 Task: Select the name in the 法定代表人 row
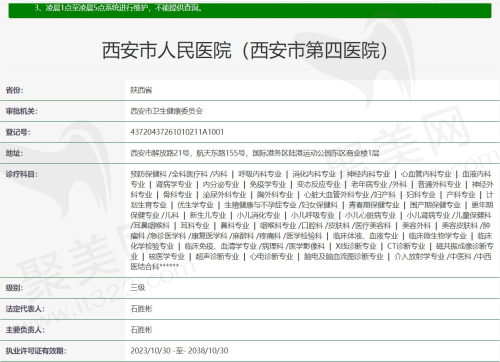[x=141, y=309]
